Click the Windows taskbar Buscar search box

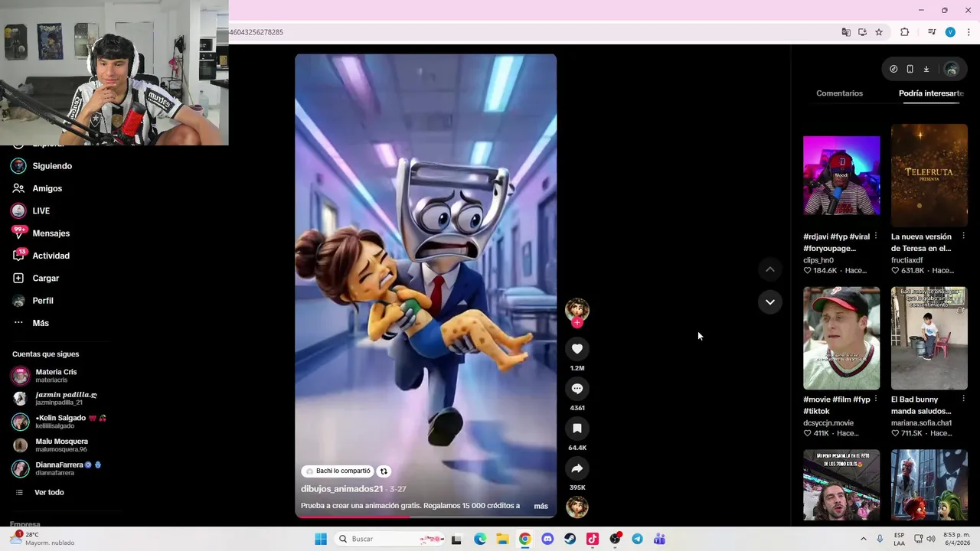[390, 539]
